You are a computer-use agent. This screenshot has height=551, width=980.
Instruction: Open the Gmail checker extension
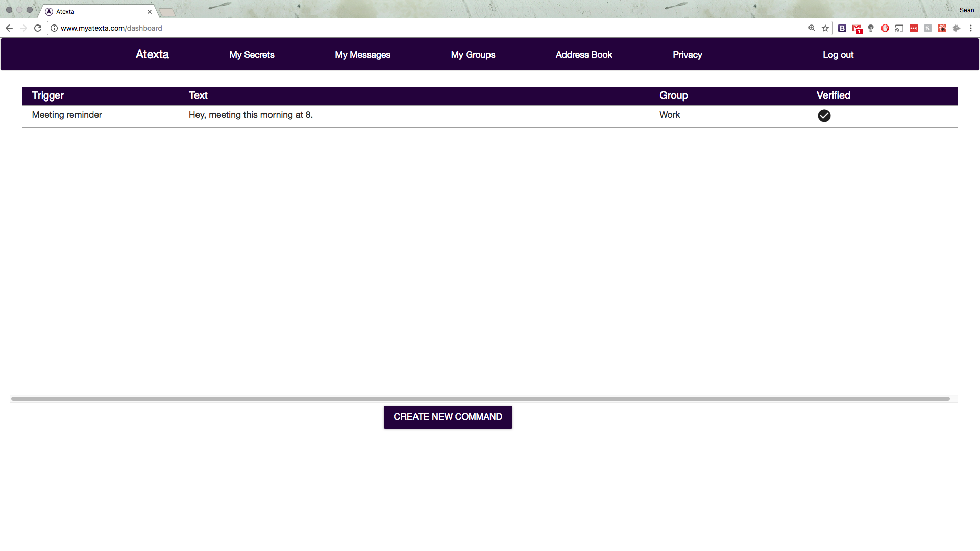[x=856, y=29]
